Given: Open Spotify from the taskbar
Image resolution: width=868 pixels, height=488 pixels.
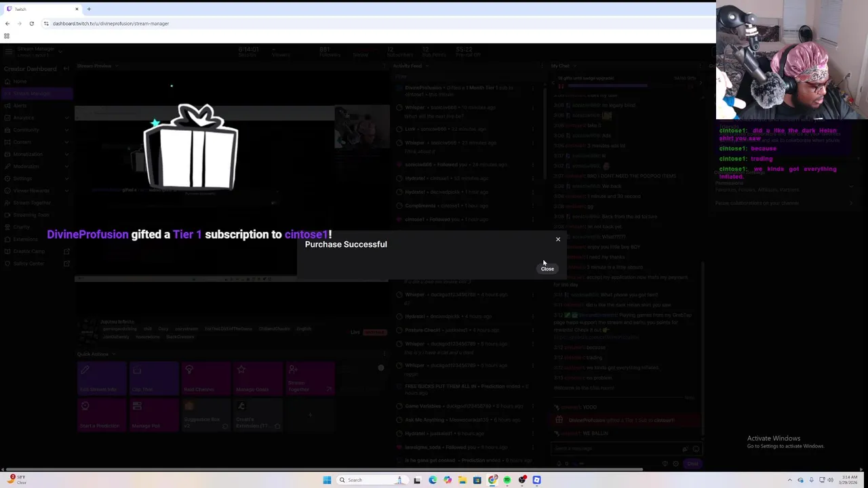Looking at the screenshot, I should [507, 480].
